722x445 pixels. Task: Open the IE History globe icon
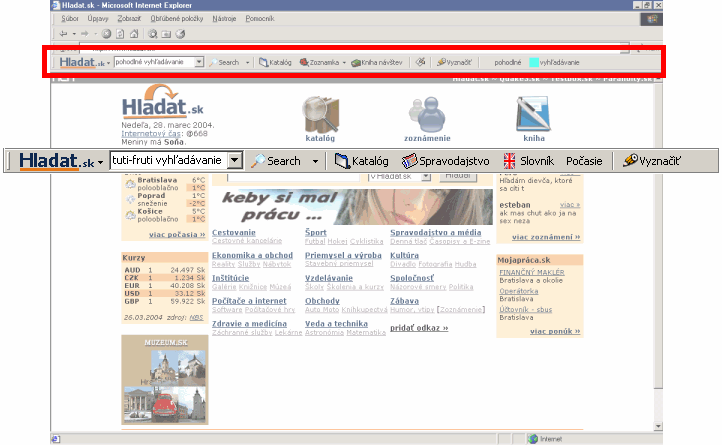[180, 34]
